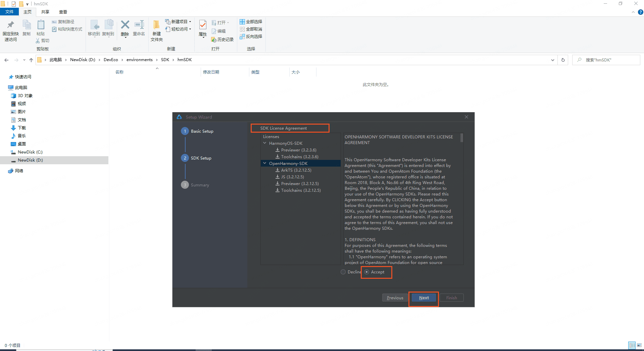Collapse the HarmonyOS-SDK license node

265,143
